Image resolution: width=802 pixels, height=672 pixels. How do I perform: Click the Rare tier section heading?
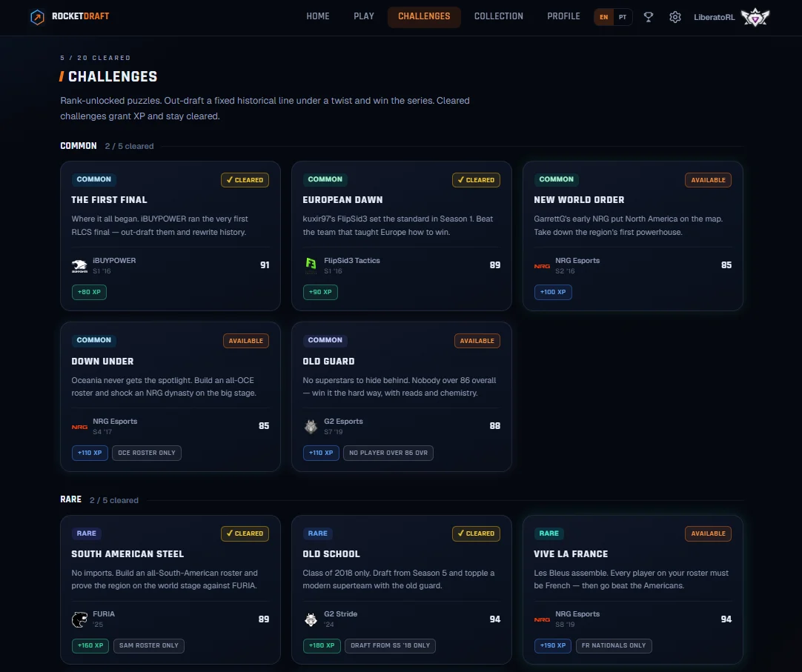coord(70,499)
